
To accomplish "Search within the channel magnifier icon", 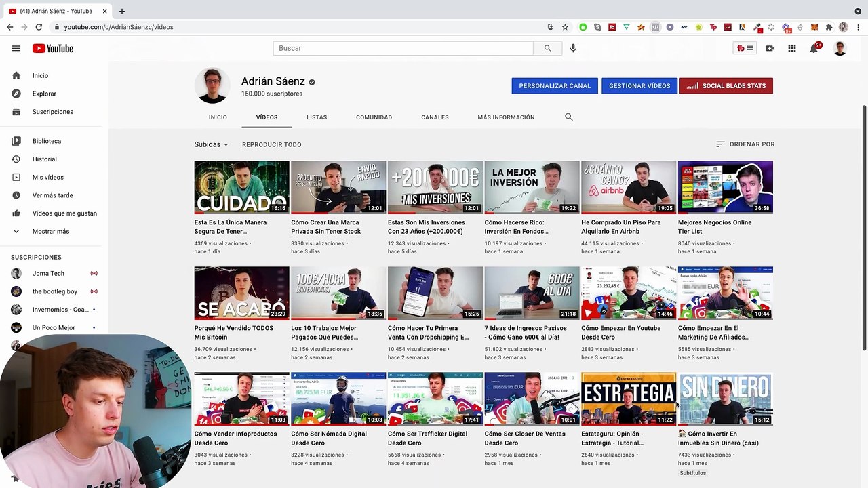I will (569, 117).
